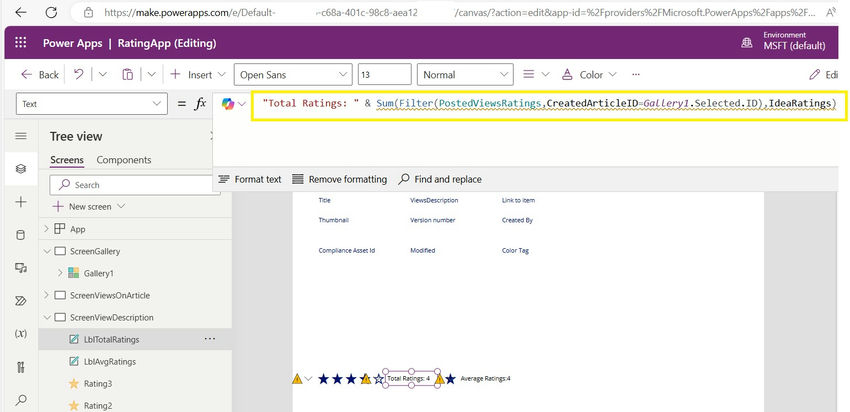Open the Color picker in toolbar
This screenshot has width=850, height=412.
589,74
